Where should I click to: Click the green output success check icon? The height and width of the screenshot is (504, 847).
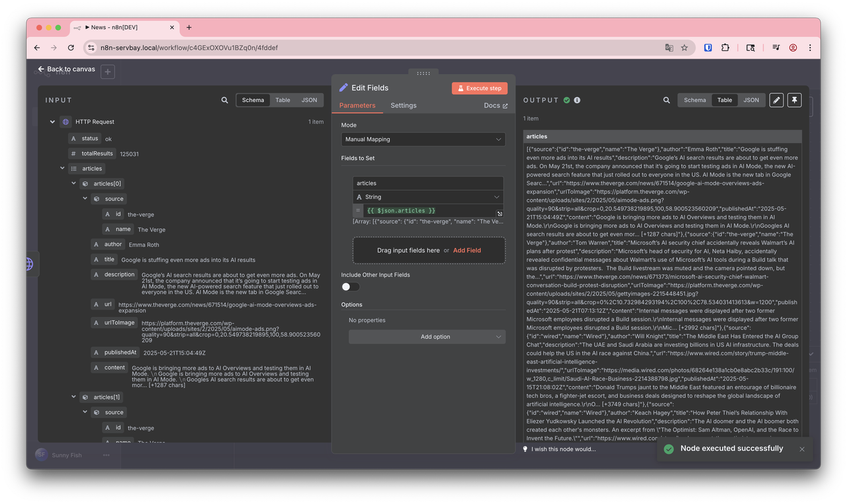[x=566, y=100]
